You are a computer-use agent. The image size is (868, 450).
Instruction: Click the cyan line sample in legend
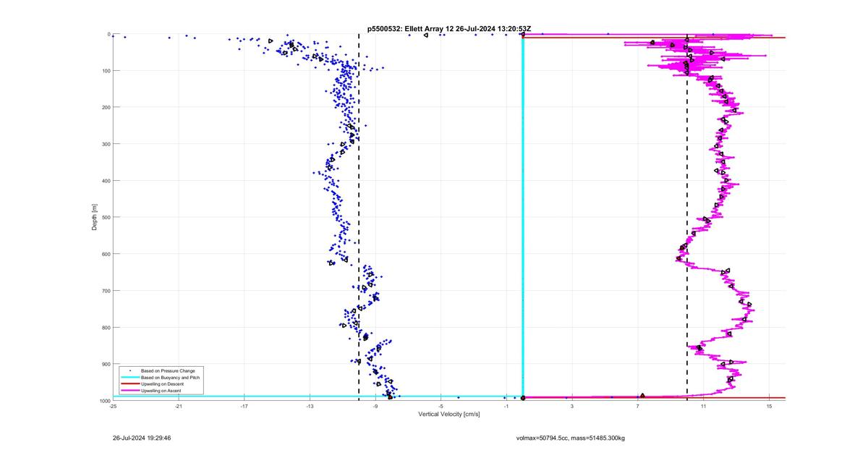[129, 378]
